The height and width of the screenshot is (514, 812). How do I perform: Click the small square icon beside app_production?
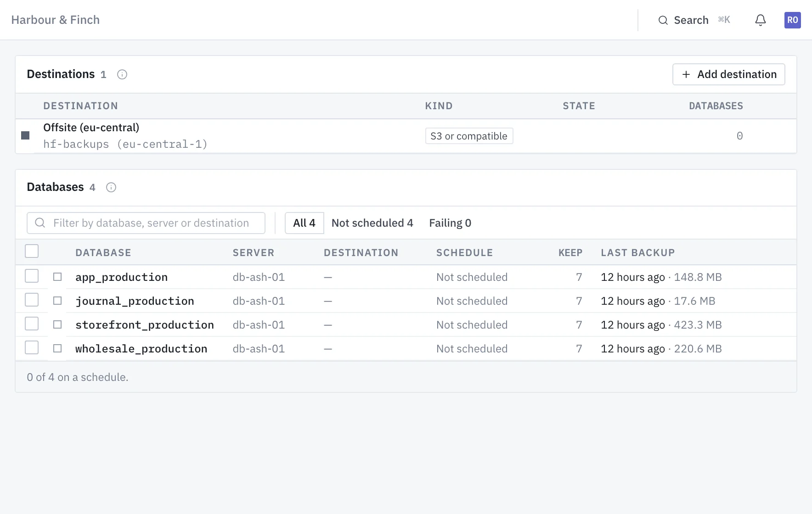57,277
